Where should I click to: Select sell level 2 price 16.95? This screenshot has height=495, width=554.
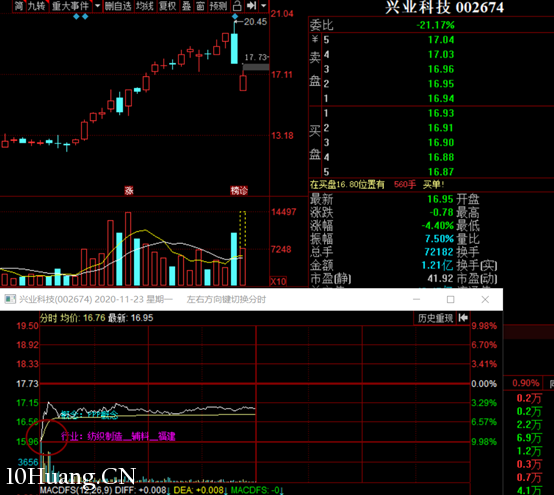441,84
